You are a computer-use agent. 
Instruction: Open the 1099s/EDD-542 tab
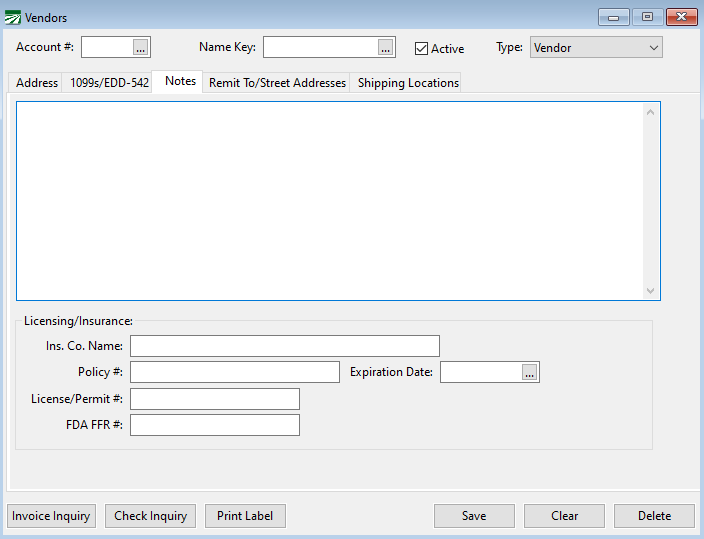coord(109,83)
